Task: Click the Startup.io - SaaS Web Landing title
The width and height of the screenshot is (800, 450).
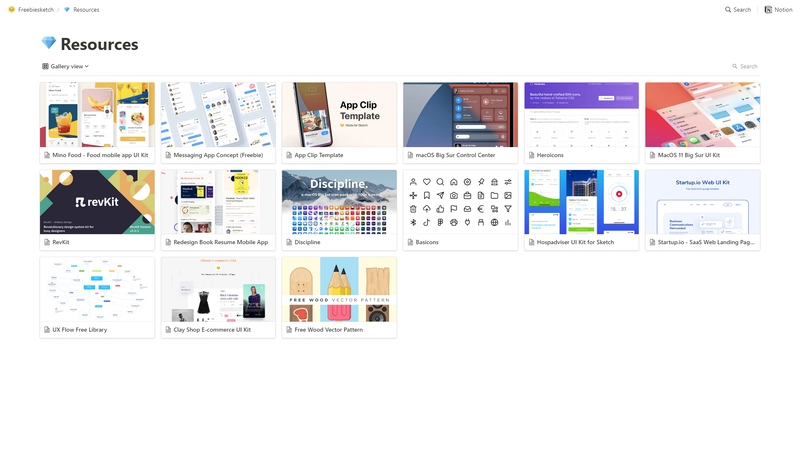Action: point(706,242)
